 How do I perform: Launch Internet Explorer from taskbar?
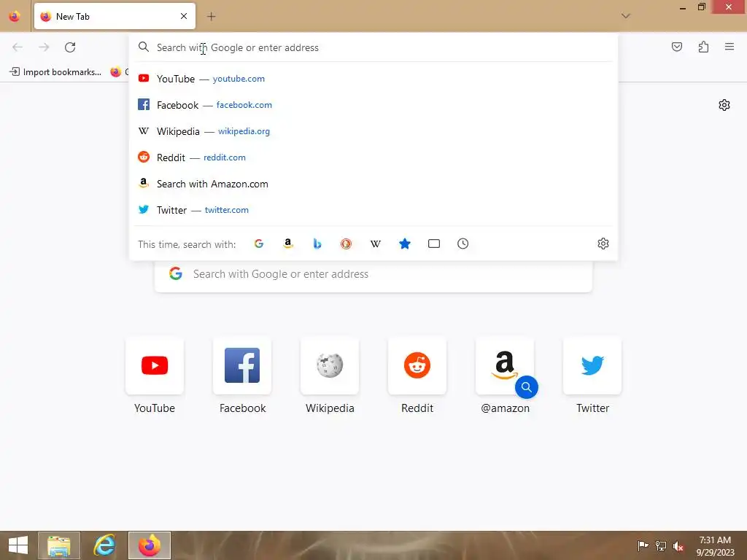pos(104,545)
